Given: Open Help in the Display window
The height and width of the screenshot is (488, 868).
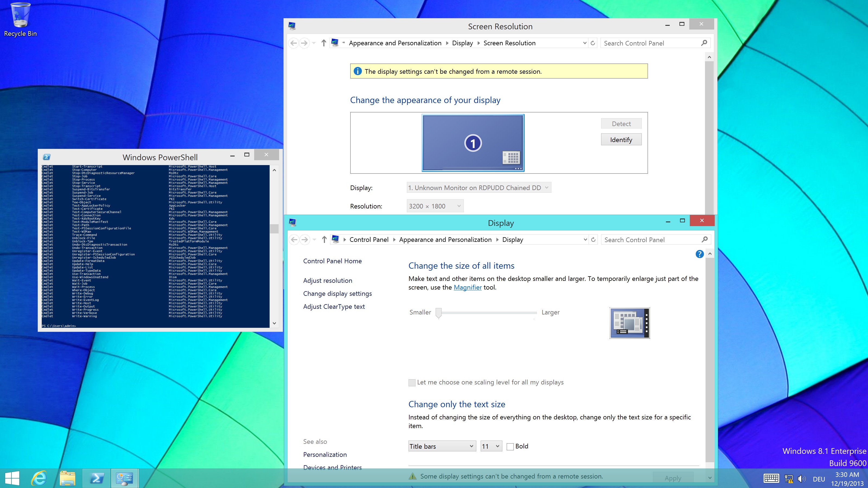Looking at the screenshot, I should tap(700, 254).
